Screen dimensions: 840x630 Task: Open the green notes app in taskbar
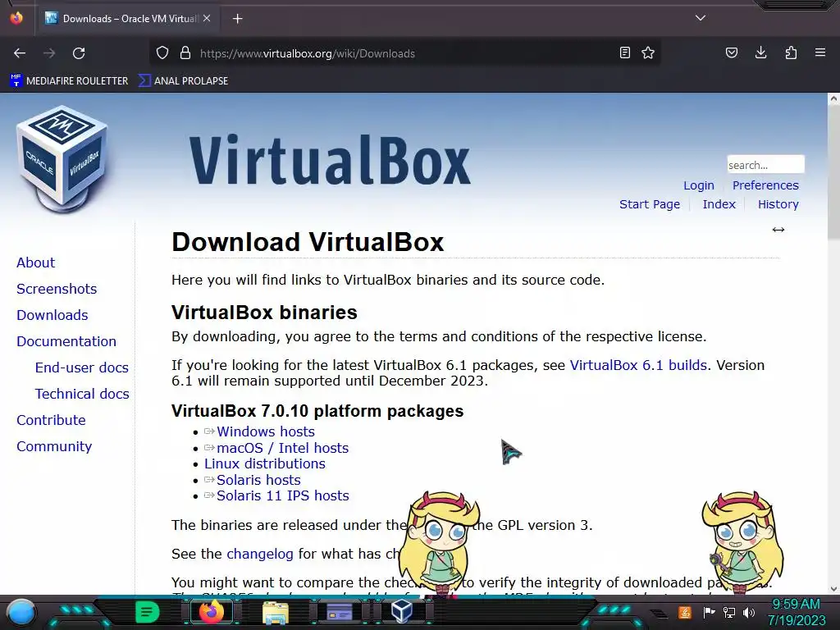tap(148, 612)
